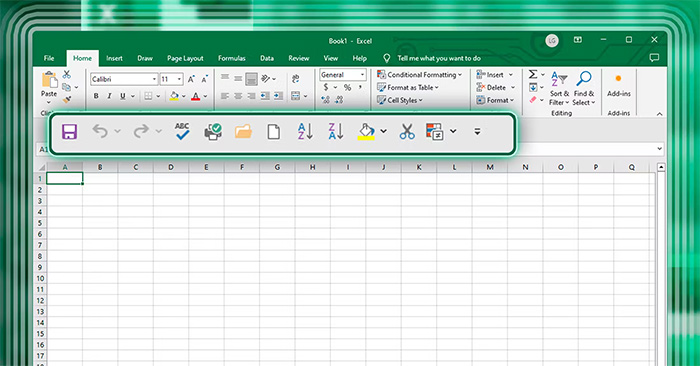Open Borders dropdown arrow in Font group
Screen dimensions: 700x366
pyautogui.click(x=158, y=96)
